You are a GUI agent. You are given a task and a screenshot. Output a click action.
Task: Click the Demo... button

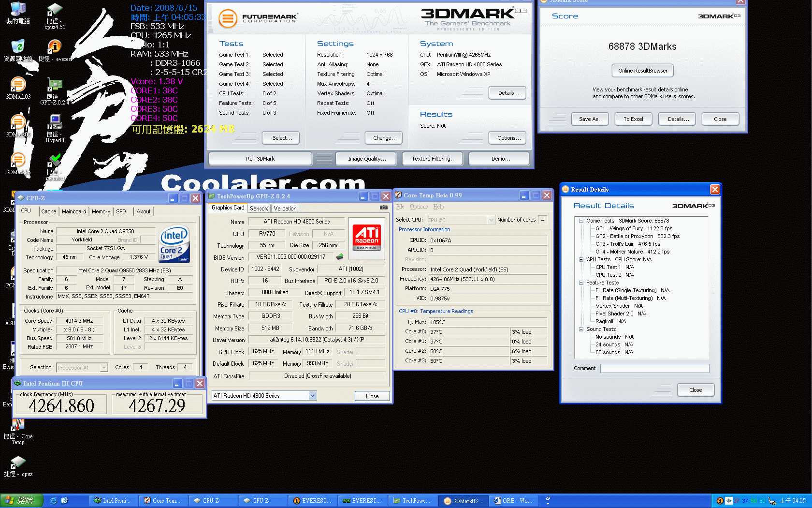pyautogui.click(x=499, y=159)
